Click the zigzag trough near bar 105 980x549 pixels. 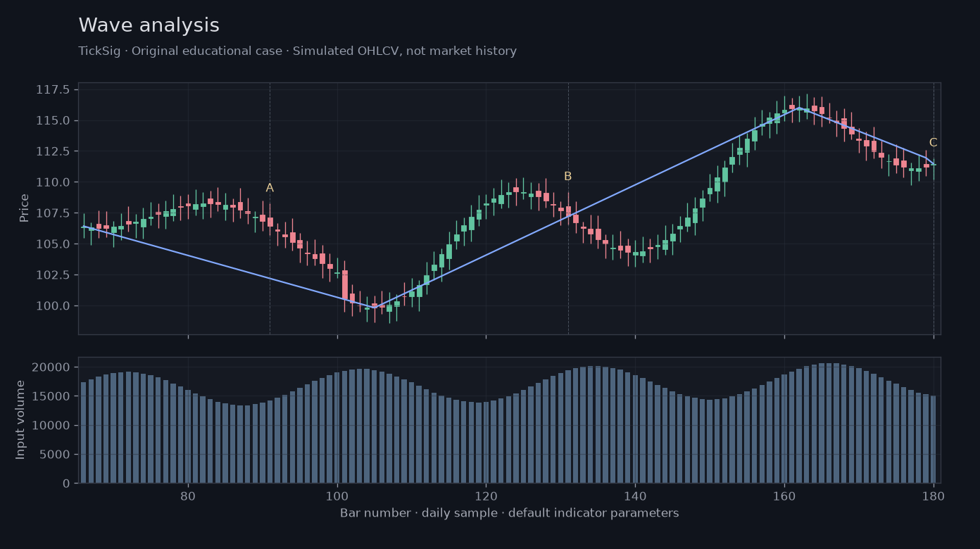[375, 307]
